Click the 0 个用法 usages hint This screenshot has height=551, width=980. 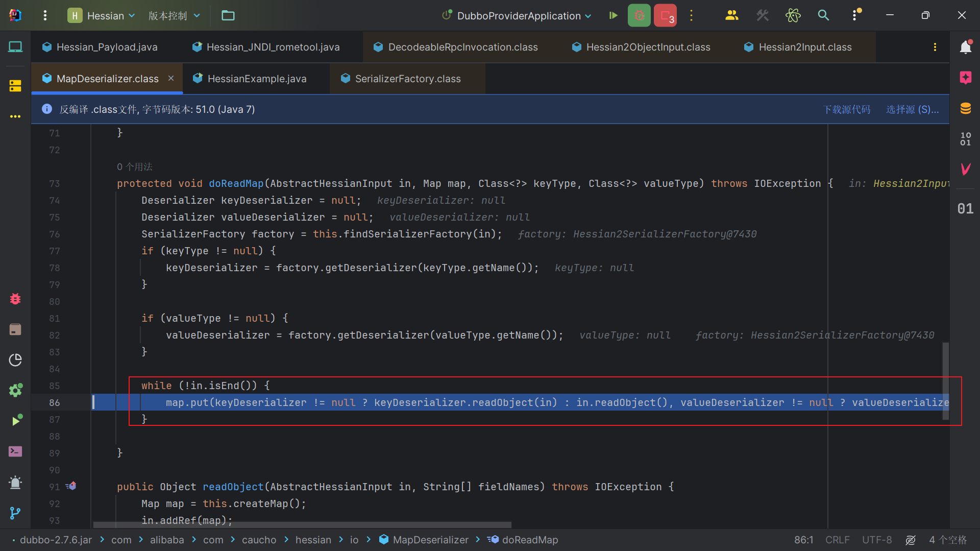coord(135,166)
